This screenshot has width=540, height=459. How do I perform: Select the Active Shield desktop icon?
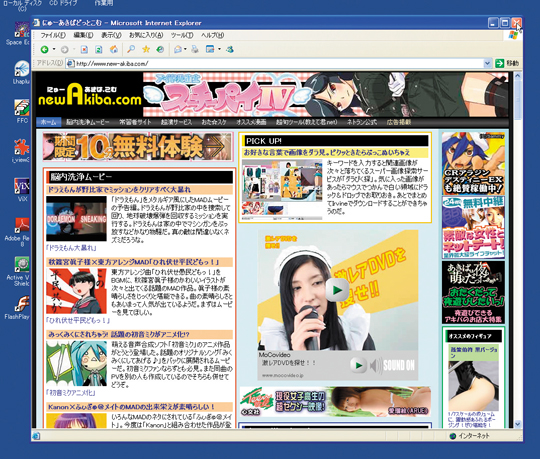click(21, 265)
